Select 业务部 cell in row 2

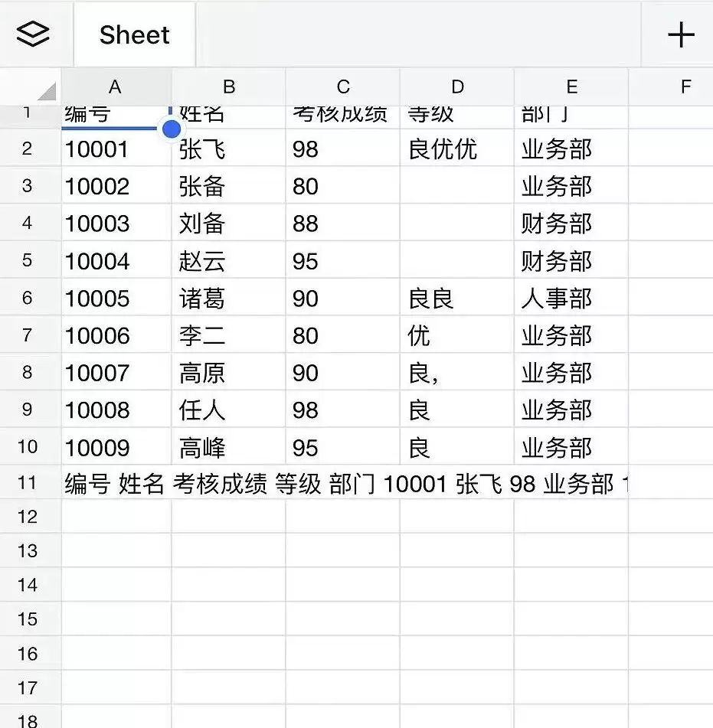click(571, 149)
